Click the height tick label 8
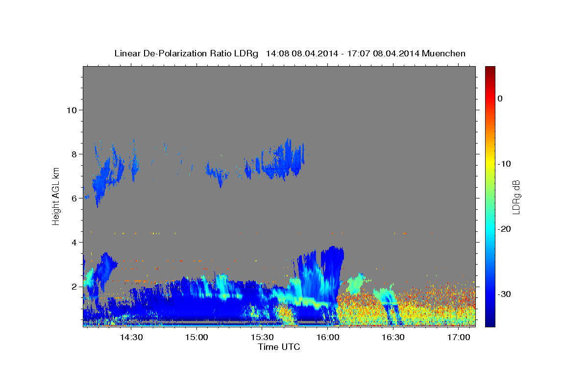Screen dimensions: 588x392 pos(74,154)
